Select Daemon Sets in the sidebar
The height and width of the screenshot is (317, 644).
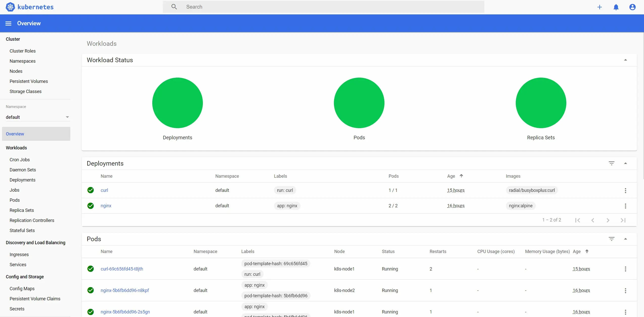pos(23,170)
